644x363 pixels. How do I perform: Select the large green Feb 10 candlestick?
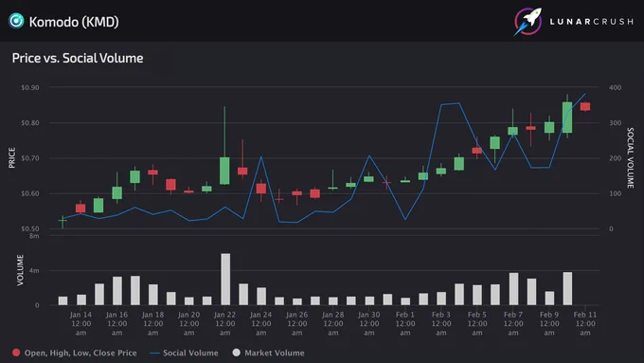(567, 118)
